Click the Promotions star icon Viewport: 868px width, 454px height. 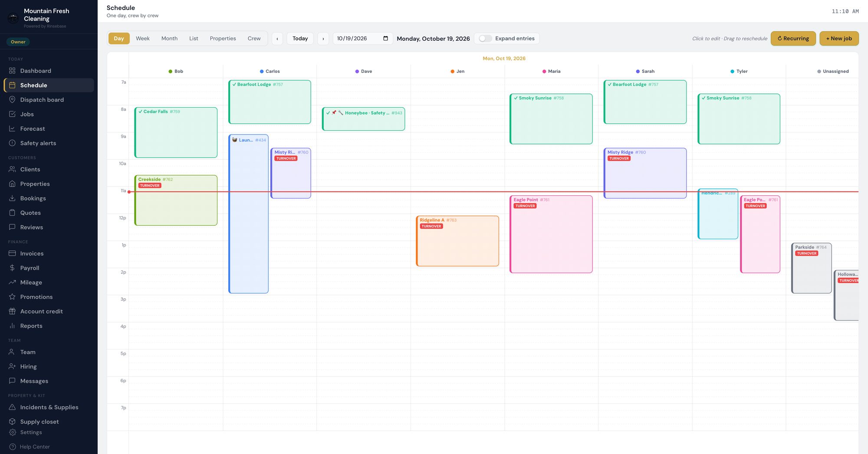(12, 297)
